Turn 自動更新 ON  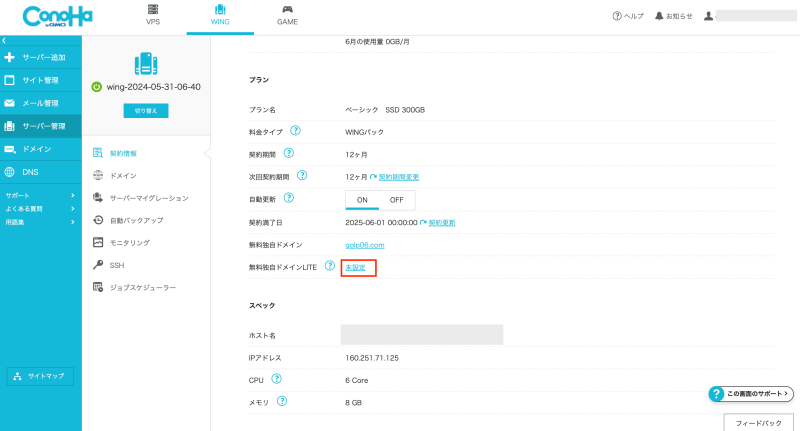click(362, 199)
